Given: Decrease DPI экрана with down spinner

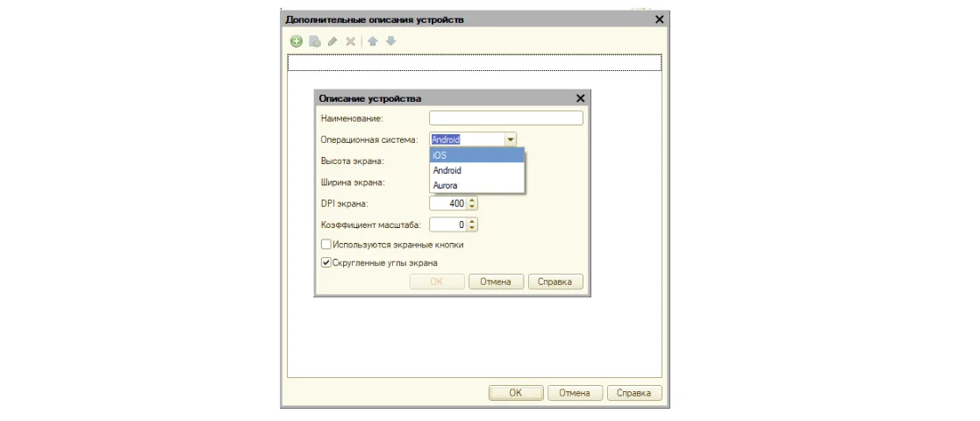Looking at the screenshot, I should 473,207.
